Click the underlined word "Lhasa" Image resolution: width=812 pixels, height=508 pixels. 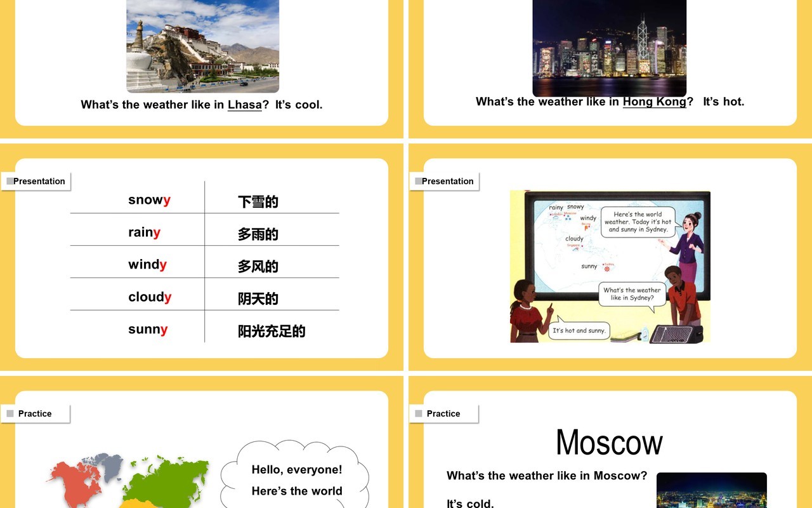point(245,105)
